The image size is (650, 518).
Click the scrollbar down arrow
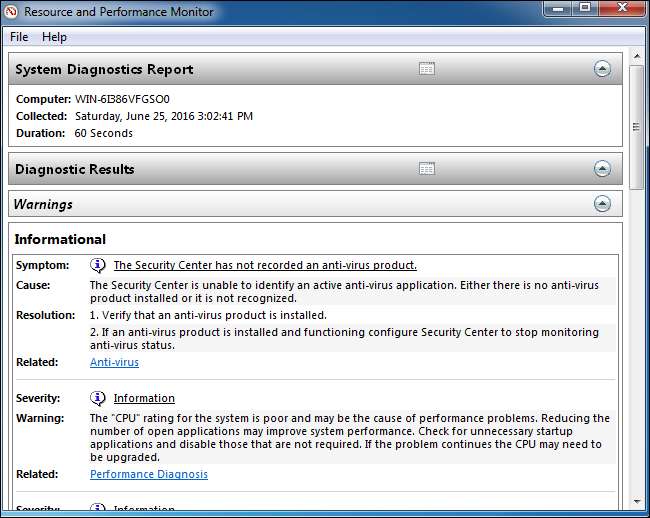(637, 502)
